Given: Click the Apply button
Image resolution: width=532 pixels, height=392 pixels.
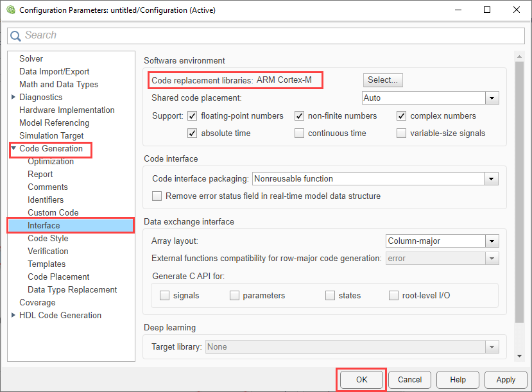Looking at the screenshot, I should tap(506, 380).
